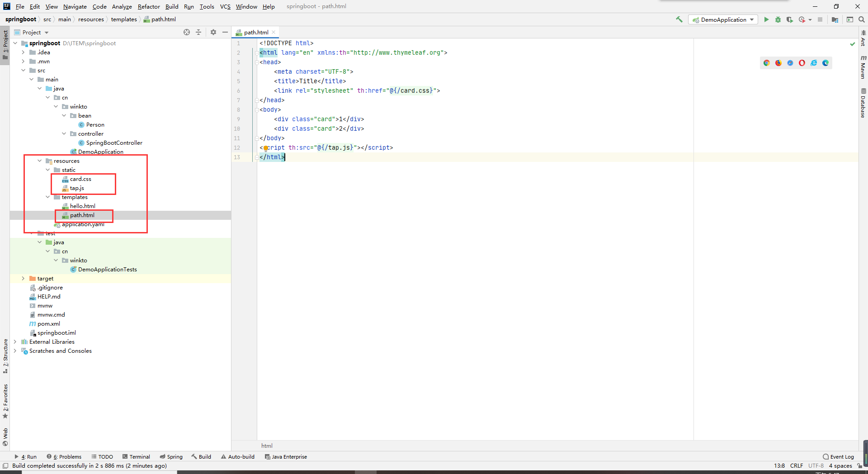This screenshot has height=474, width=868.
Task: Click the UTF-8 encoding indicator
Action: point(816,466)
